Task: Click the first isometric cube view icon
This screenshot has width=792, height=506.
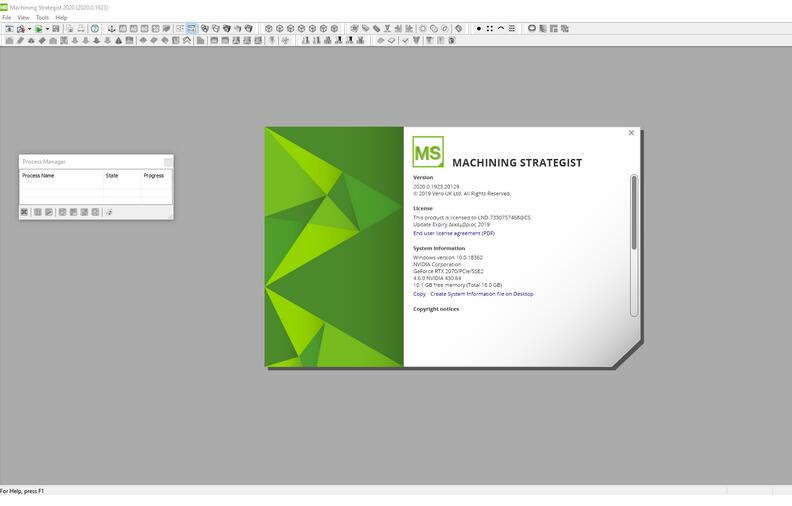Action: pyautogui.click(x=269, y=29)
